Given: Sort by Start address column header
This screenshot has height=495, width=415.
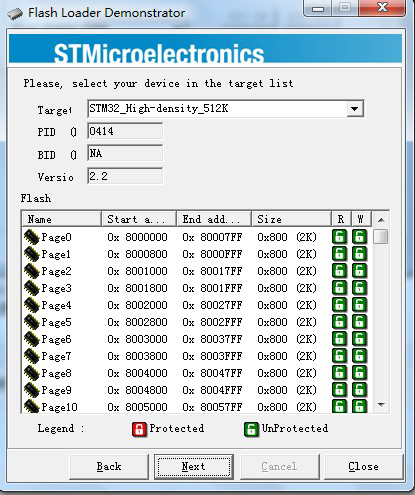Looking at the screenshot, I should coord(139,219).
